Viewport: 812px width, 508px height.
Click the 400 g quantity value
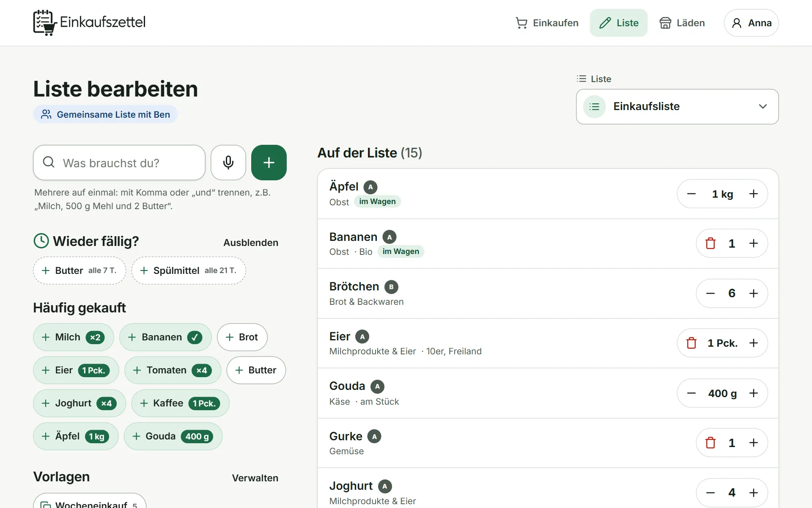click(x=722, y=394)
